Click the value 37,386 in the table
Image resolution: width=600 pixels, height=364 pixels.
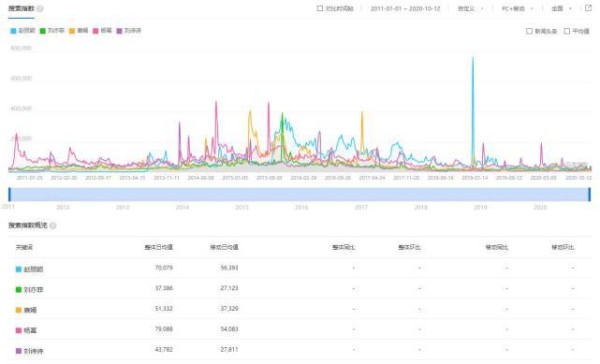coord(164,288)
